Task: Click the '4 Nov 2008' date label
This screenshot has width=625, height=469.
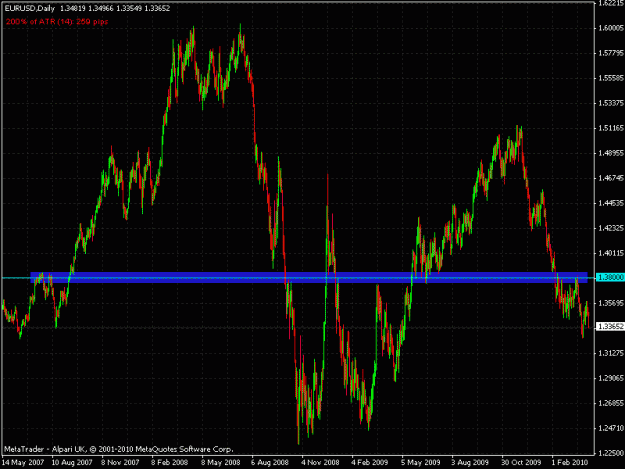Action: click(320, 462)
